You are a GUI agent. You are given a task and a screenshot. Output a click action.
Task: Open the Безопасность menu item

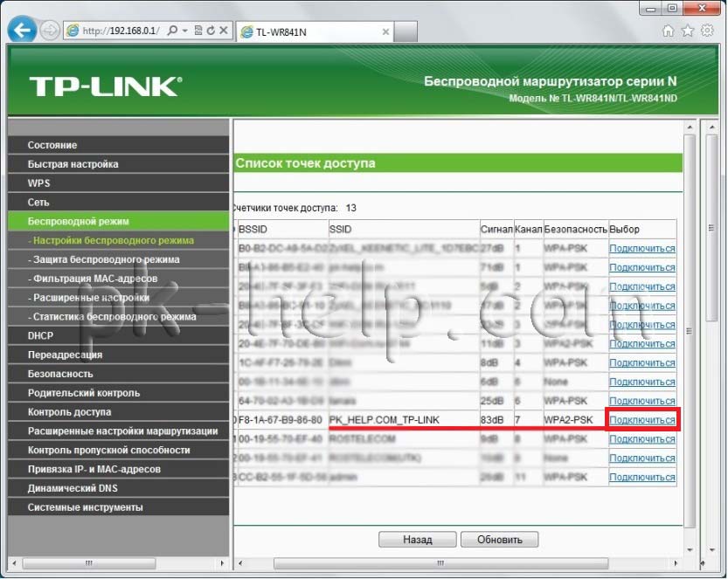coord(118,374)
